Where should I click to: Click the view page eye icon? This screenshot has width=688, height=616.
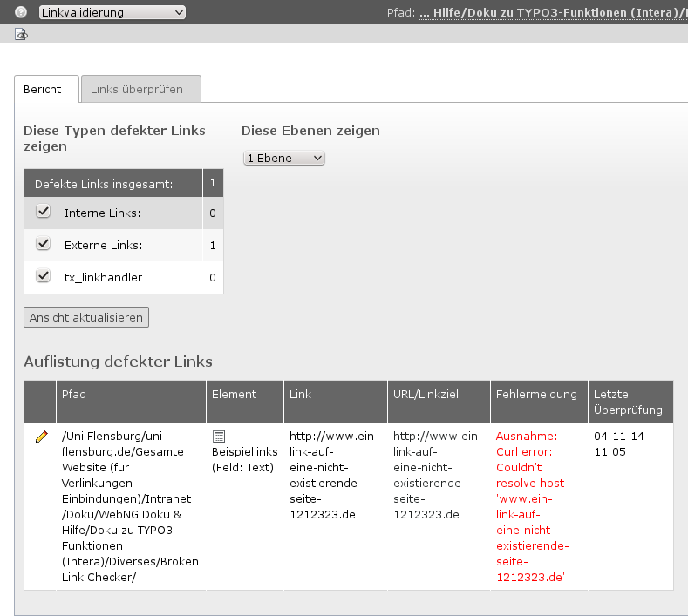click(22, 35)
